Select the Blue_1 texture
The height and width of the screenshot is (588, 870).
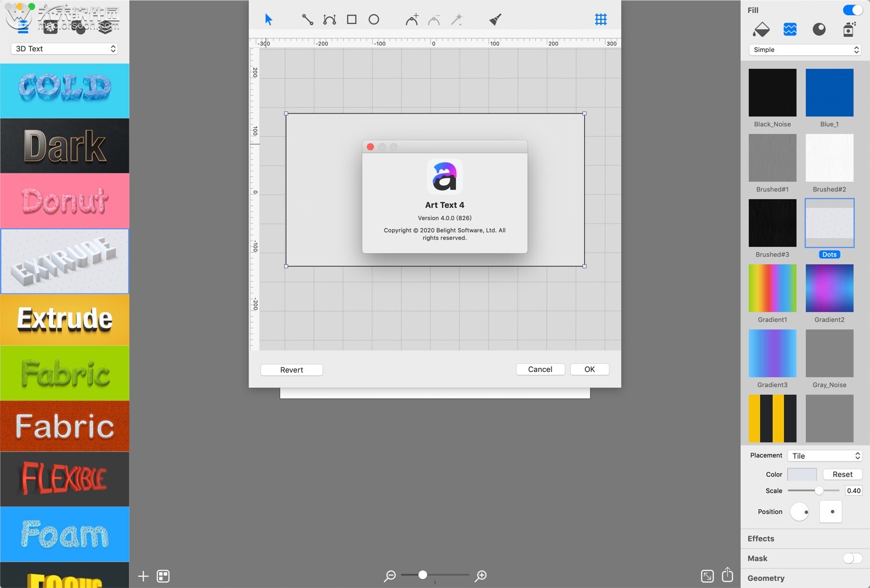pyautogui.click(x=829, y=93)
